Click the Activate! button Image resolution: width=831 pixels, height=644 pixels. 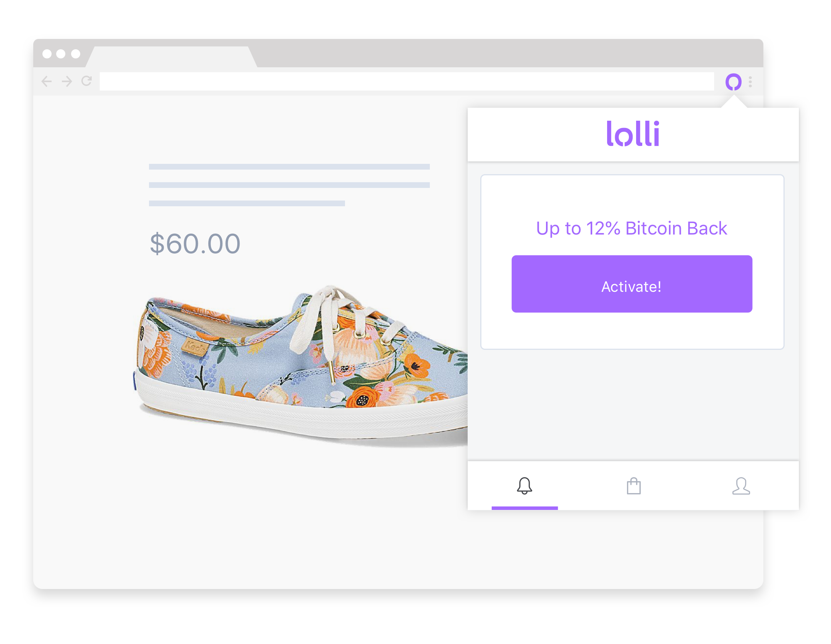click(x=632, y=284)
